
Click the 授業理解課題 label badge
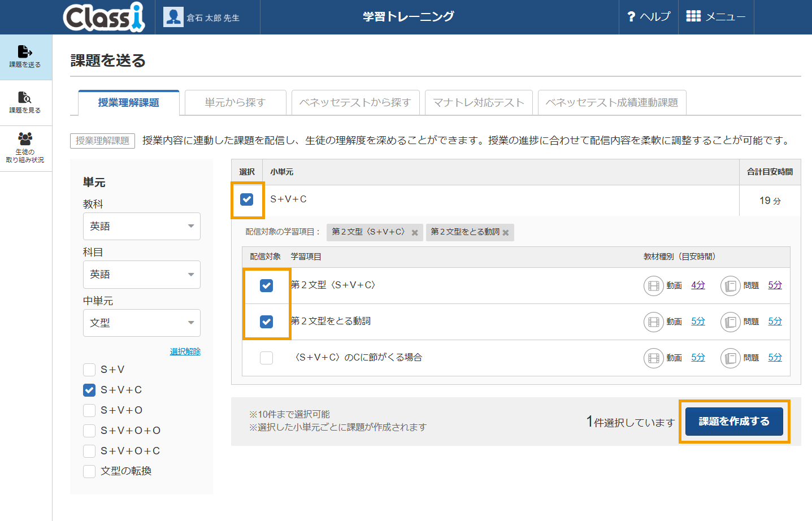tap(103, 141)
